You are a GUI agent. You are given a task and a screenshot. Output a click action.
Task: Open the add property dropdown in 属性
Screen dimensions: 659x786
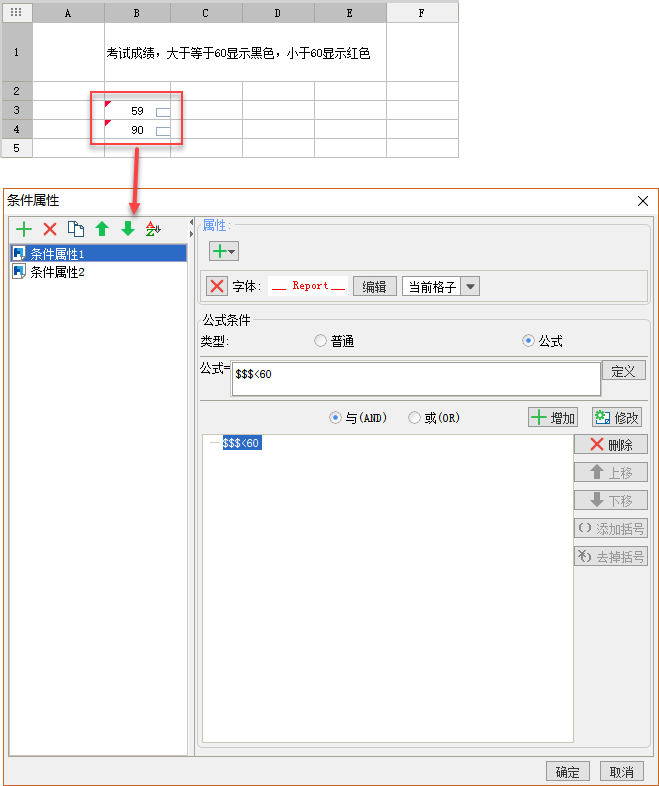click(x=224, y=251)
